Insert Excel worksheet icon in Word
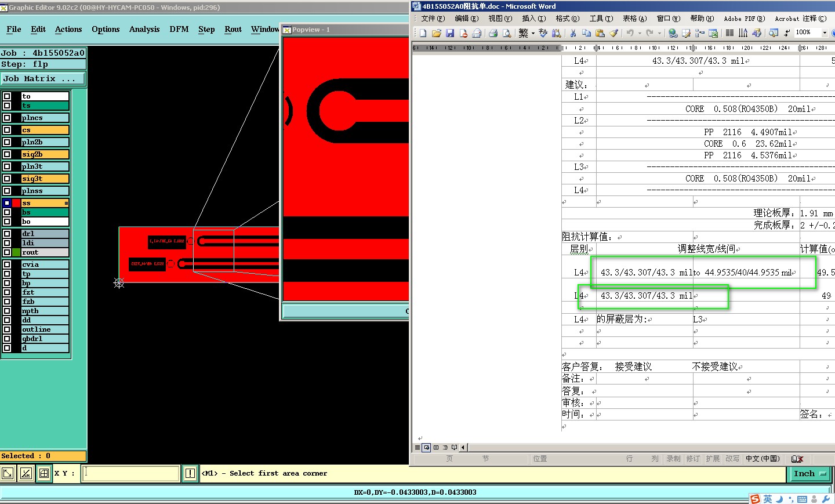This screenshot has height=504, width=835. (x=713, y=33)
